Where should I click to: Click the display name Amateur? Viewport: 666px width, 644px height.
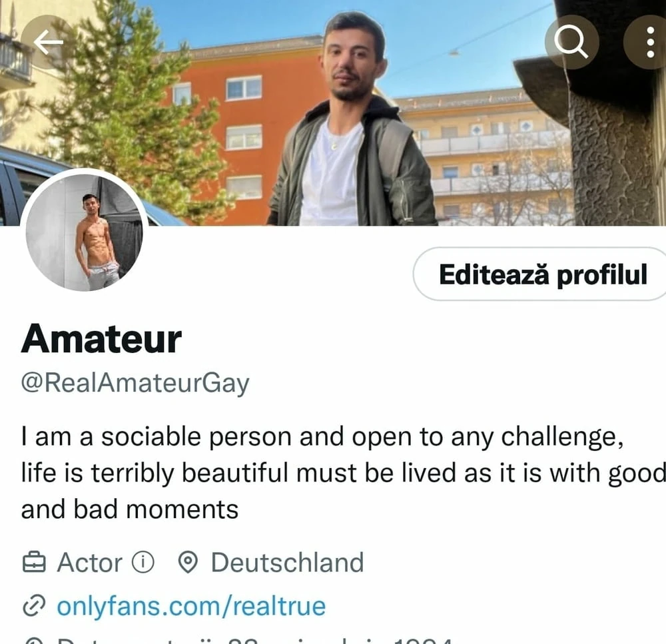pos(101,339)
